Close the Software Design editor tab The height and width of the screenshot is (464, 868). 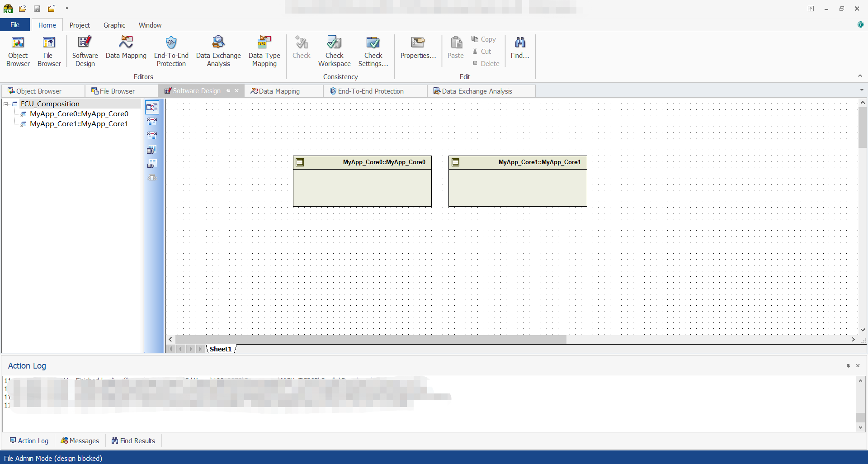click(237, 90)
